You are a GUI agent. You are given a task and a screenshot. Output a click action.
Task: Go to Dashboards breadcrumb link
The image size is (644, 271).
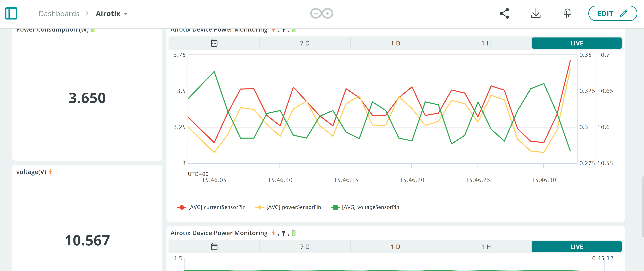59,14
